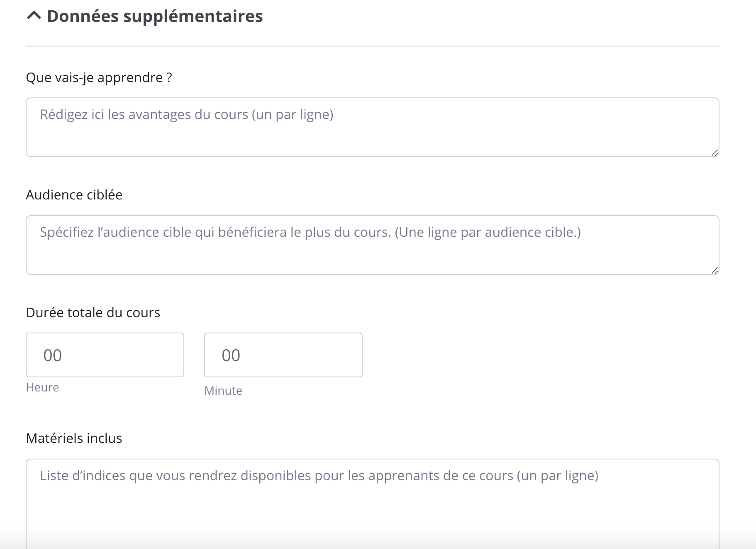Click the "Matériels inclus" field label
Viewport: 756px width, 549px height.
[x=74, y=438]
